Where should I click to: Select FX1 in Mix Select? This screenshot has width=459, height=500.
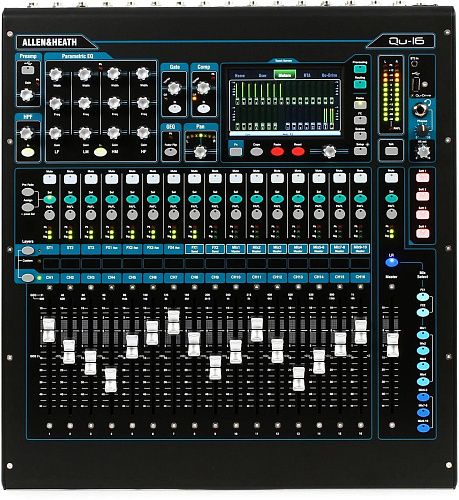coord(423,297)
